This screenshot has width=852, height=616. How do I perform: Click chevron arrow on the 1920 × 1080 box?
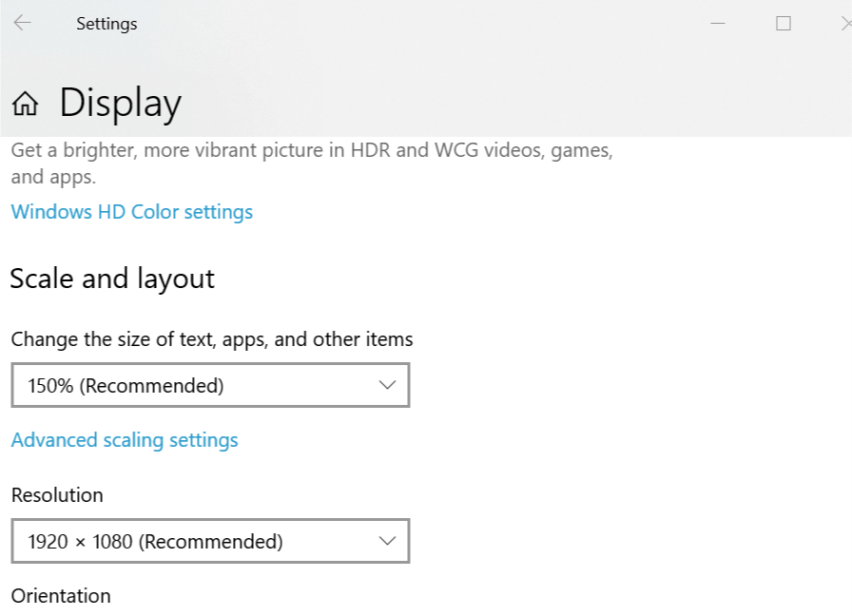coord(387,541)
